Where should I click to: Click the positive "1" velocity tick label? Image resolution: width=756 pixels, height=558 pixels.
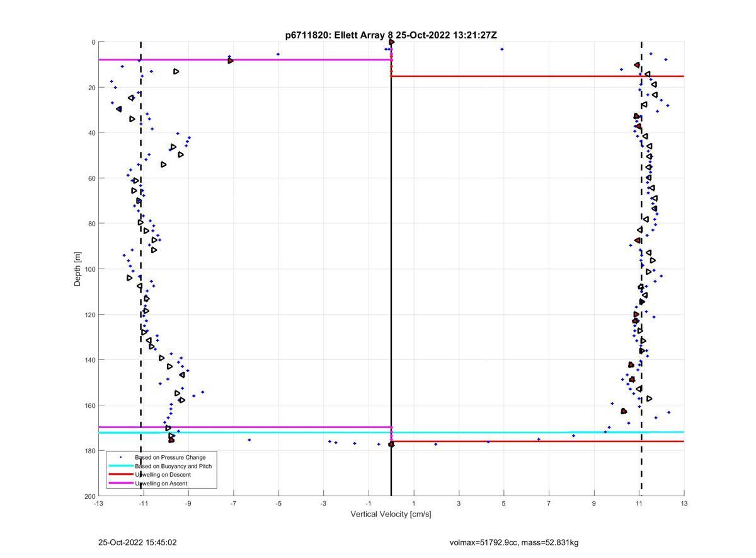tap(414, 503)
